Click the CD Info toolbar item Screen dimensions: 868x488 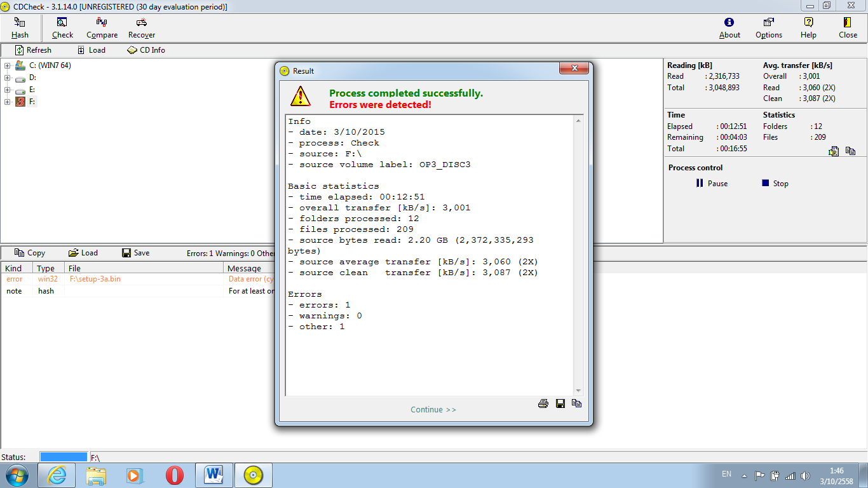tap(146, 50)
